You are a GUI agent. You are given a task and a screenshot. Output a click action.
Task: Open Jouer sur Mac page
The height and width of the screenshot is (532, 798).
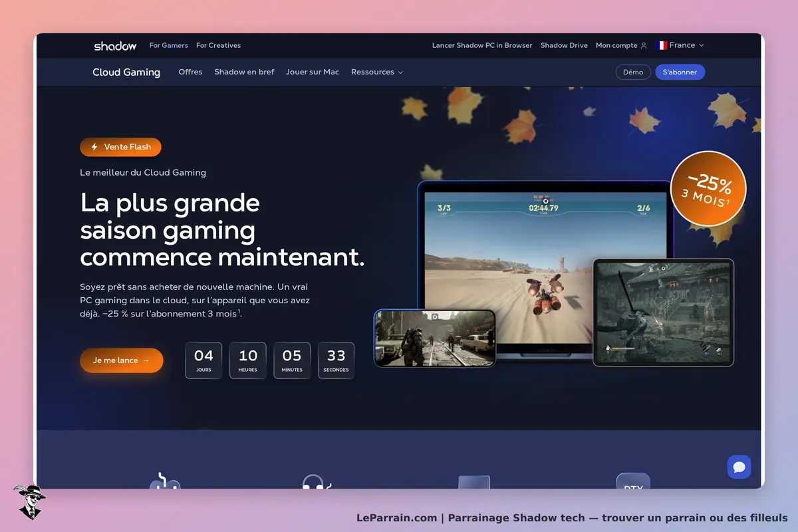[313, 72]
